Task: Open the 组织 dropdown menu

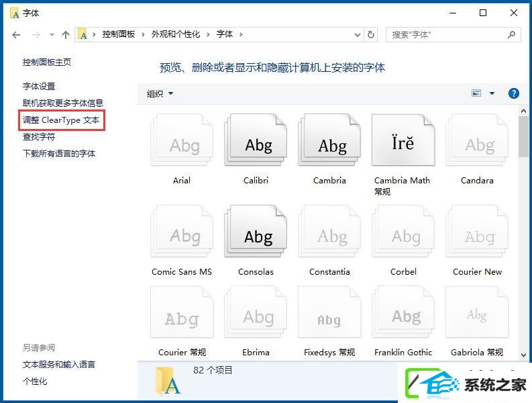Action: [160, 93]
